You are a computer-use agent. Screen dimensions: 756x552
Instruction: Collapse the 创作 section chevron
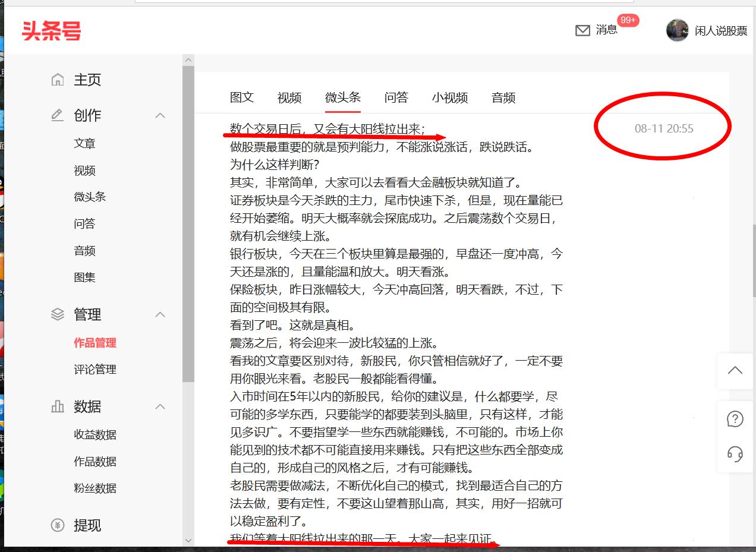point(159,115)
